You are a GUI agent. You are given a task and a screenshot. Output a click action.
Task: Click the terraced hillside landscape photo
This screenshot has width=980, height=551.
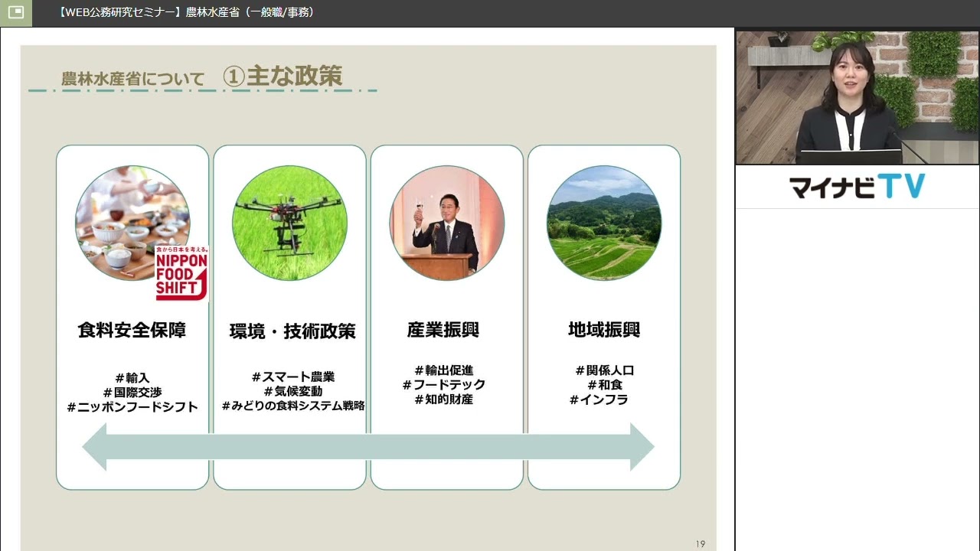[604, 223]
